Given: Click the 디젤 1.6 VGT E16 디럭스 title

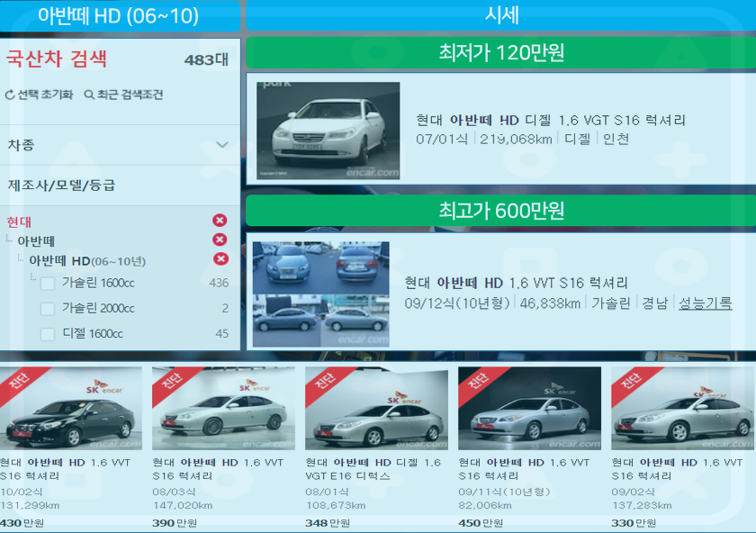Looking at the screenshot, I should coord(373,469).
